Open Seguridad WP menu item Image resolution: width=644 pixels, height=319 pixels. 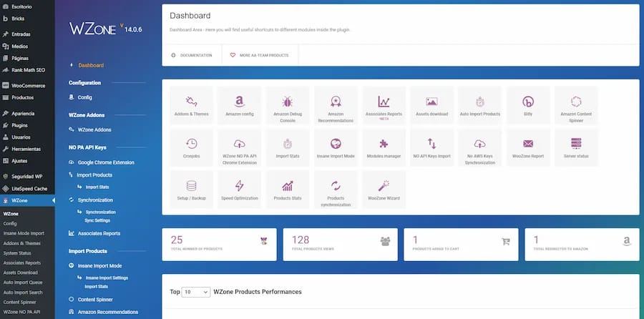coord(27,177)
